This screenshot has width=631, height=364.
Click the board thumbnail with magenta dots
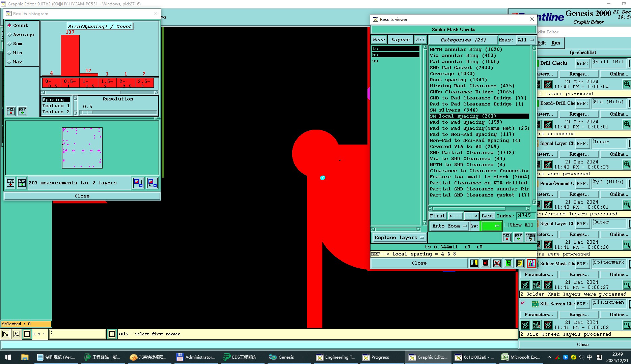82,148
